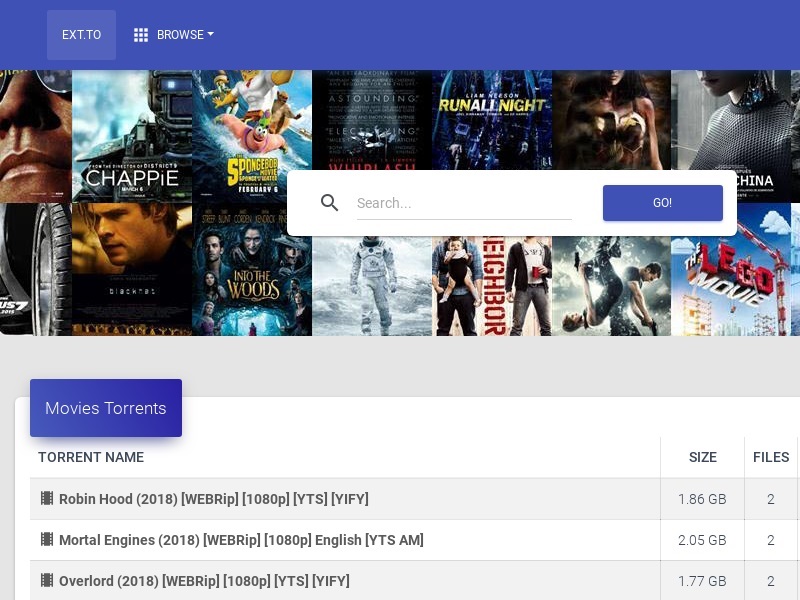Open the Movies Torrents section header

click(106, 408)
